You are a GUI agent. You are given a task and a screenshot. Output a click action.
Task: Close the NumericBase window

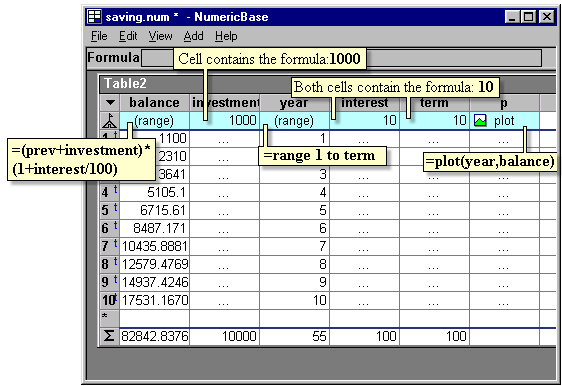pos(547,17)
